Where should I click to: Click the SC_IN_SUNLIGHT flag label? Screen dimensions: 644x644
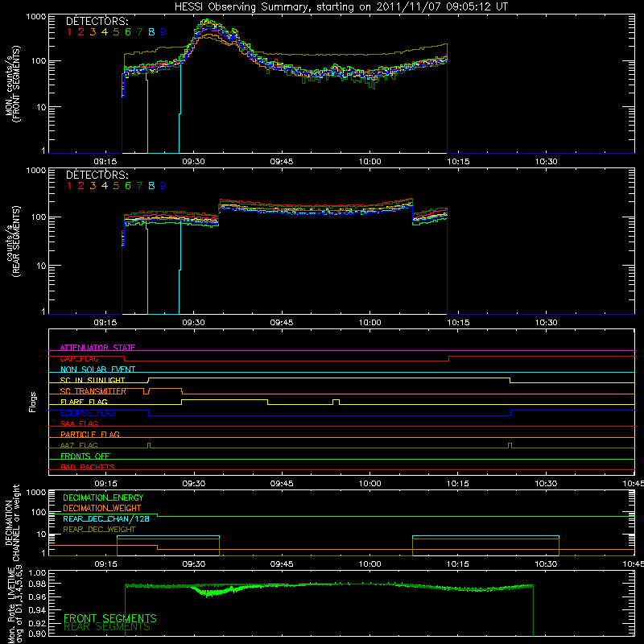tap(93, 380)
